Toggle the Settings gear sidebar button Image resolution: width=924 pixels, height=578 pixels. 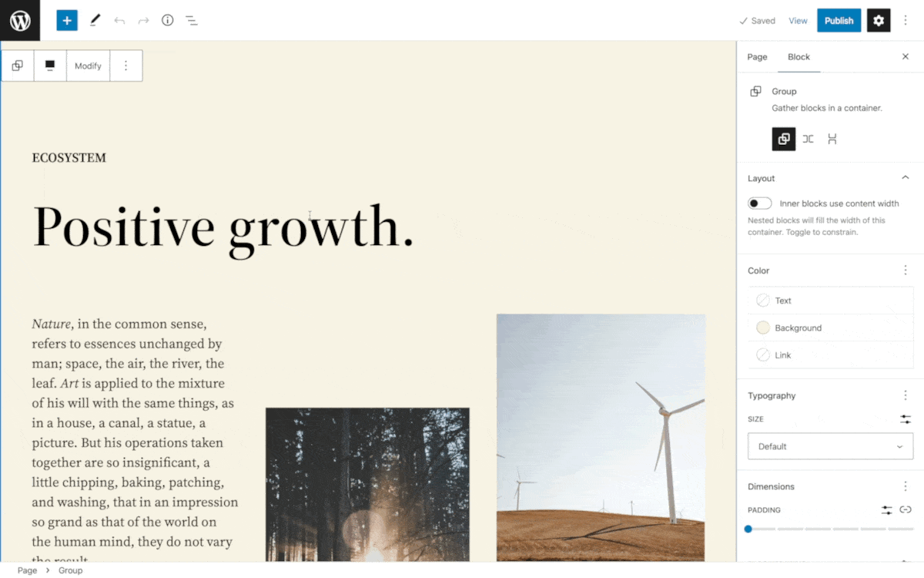click(x=879, y=21)
